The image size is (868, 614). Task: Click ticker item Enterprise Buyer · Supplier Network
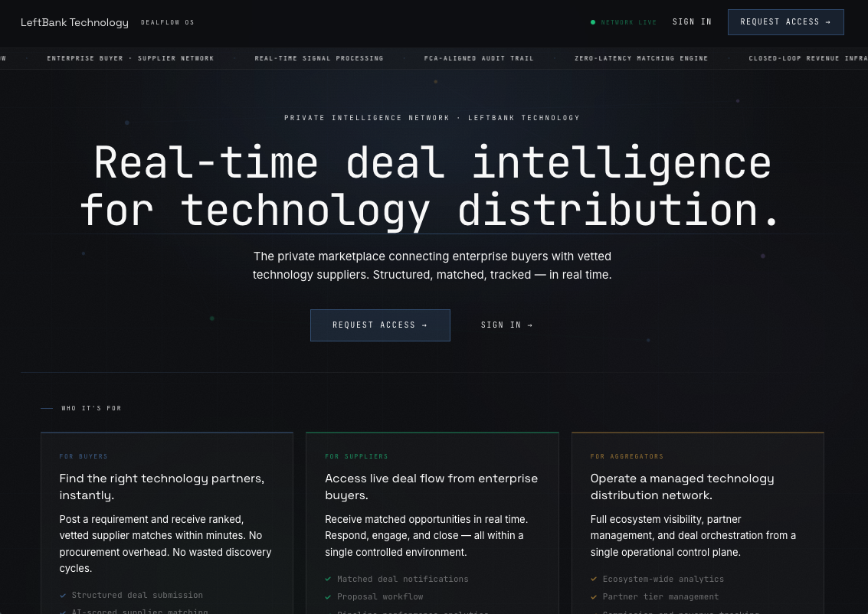[130, 58]
